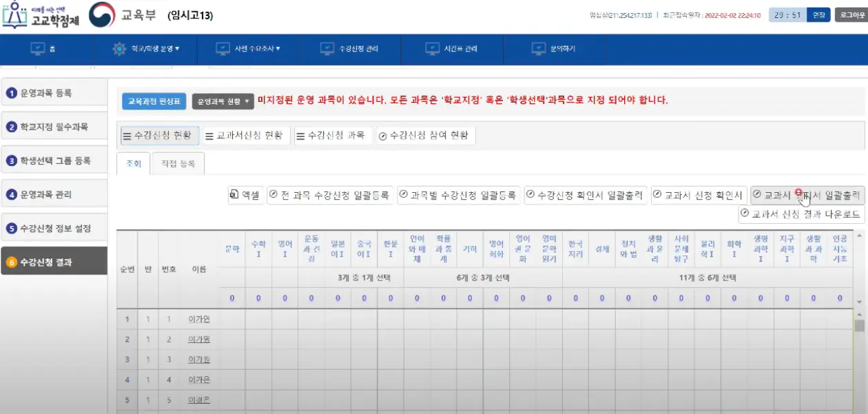868x414 pixels.
Task: Select the 수강신청 과목 view
Action: pyautogui.click(x=332, y=136)
